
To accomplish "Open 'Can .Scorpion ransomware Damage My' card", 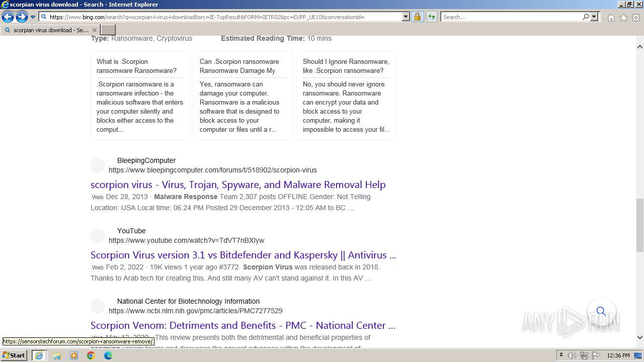I will (243, 95).
